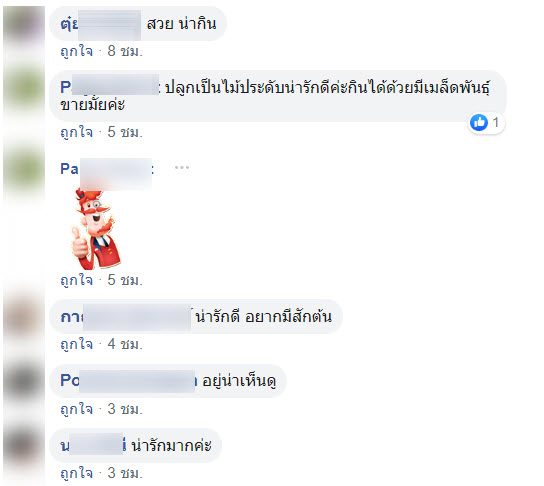Open the 8 ชม. timestamp of first comment
The height and width of the screenshot is (486, 544).
tap(125, 51)
